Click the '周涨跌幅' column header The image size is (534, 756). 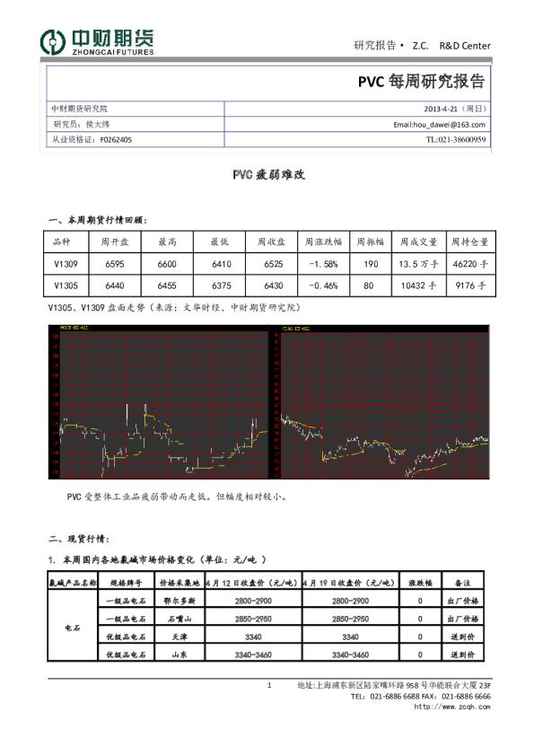323,242
